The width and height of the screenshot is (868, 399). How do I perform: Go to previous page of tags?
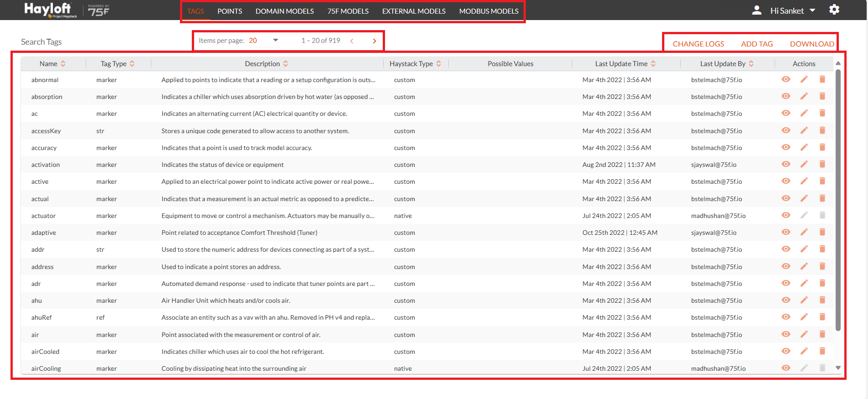point(352,41)
